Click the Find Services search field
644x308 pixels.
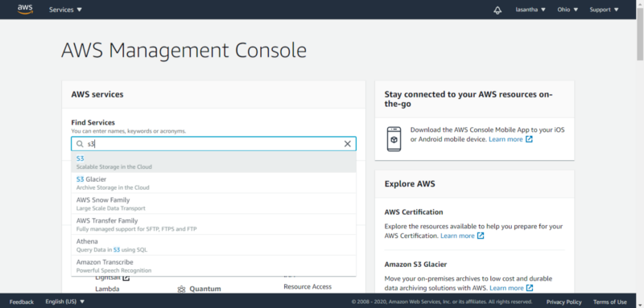[213, 144]
